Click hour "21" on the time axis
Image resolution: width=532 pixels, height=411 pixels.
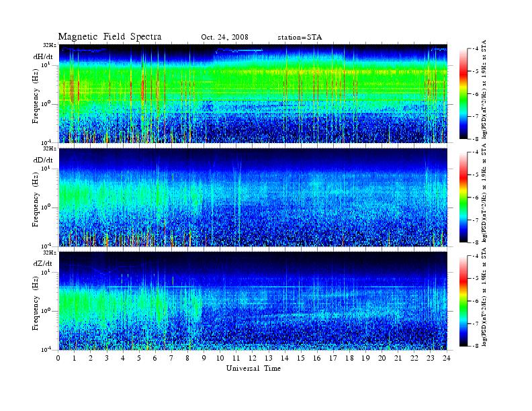pyautogui.click(x=398, y=359)
